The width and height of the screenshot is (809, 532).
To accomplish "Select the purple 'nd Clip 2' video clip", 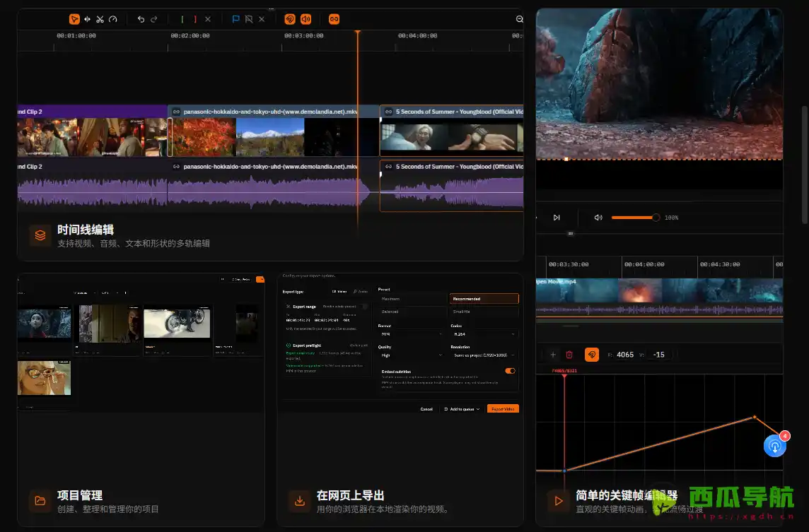I will click(93, 131).
